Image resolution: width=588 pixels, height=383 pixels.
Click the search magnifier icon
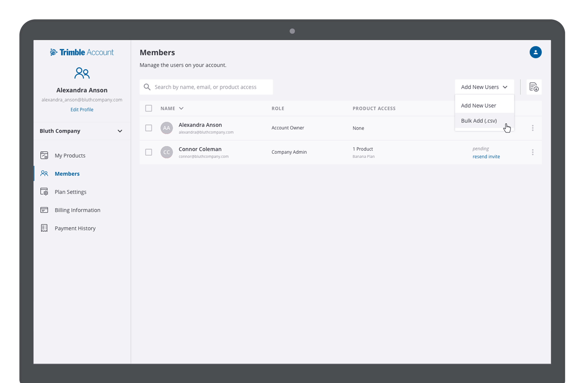tap(147, 87)
